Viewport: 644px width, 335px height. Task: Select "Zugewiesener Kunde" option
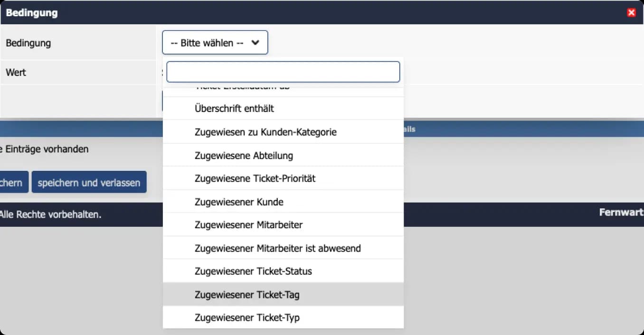pos(239,202)
